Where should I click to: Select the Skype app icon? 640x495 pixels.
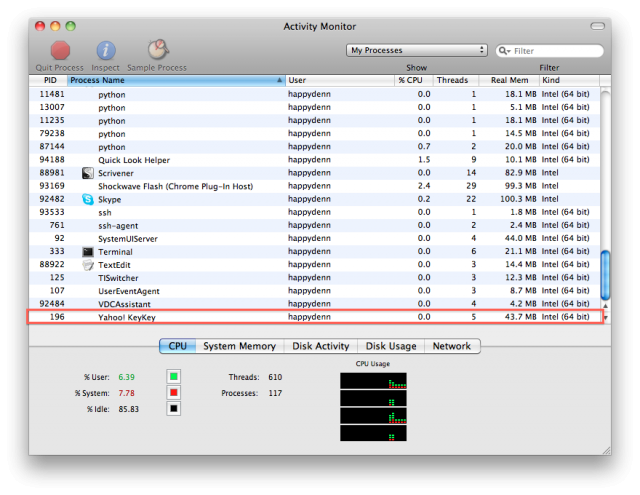[88, 199]
